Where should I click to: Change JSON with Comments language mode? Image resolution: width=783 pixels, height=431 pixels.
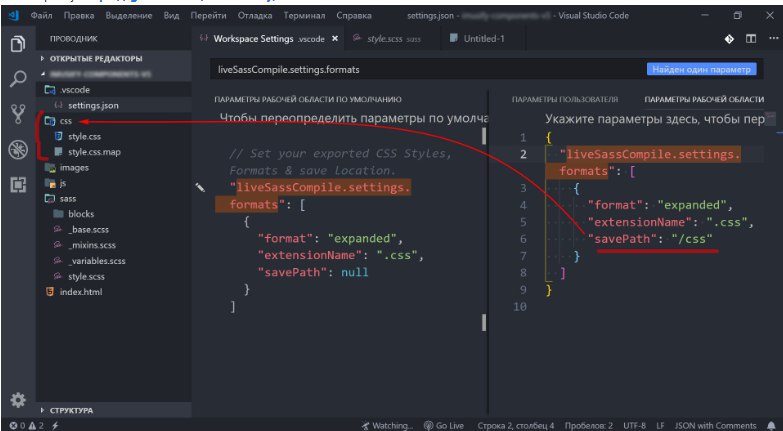pyautogui.click(x=715, y=426)
